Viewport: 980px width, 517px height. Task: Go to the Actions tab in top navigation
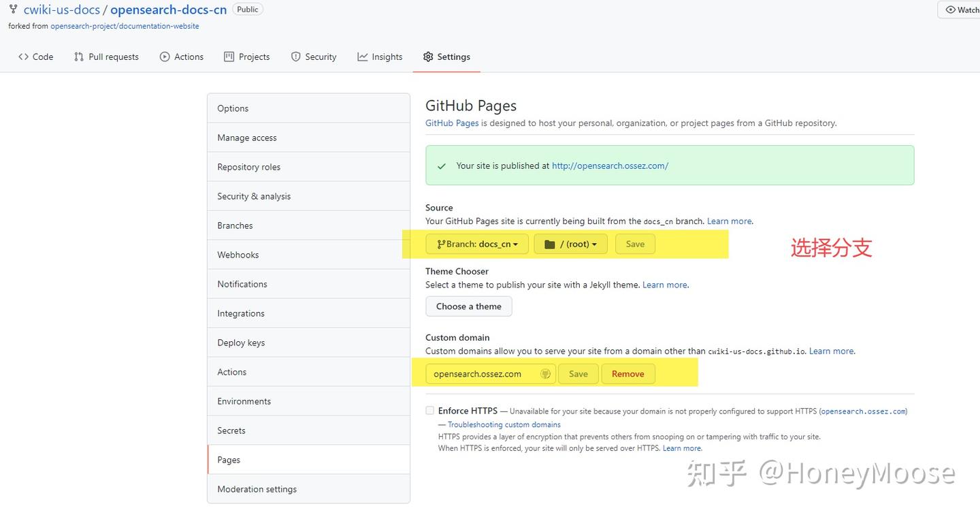[x=182, y=57]
